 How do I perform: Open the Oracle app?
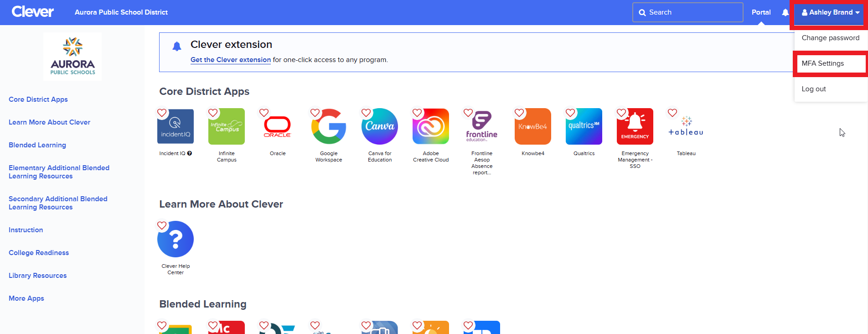pos(278,126)
